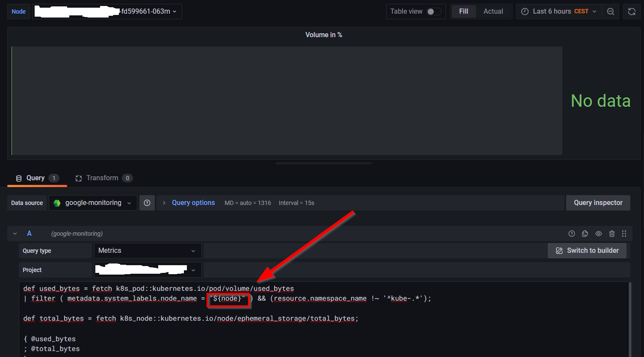Switch to the Transform tab
644x357 pixels.
click(103, 178)
